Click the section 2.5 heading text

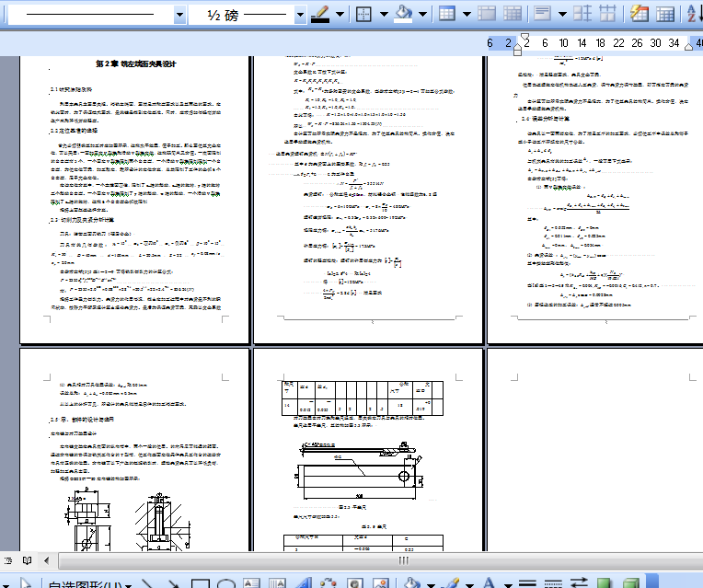[83, 420]
